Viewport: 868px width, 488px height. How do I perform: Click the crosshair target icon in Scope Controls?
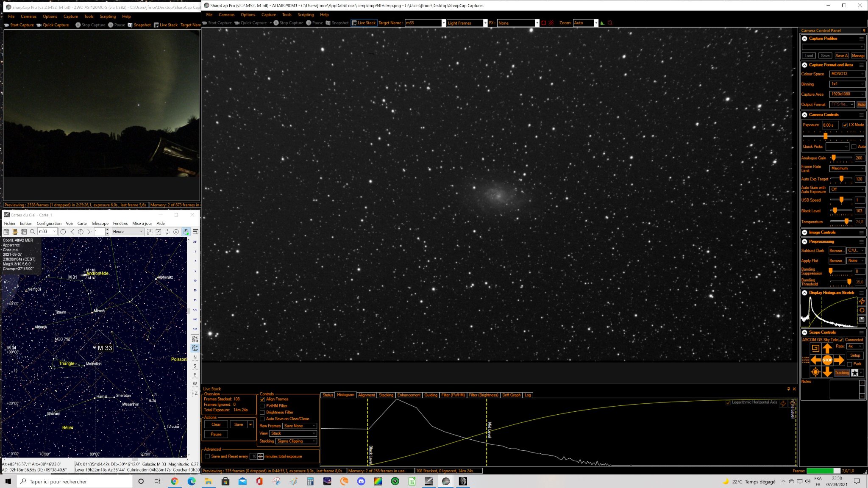pos(815,372)
